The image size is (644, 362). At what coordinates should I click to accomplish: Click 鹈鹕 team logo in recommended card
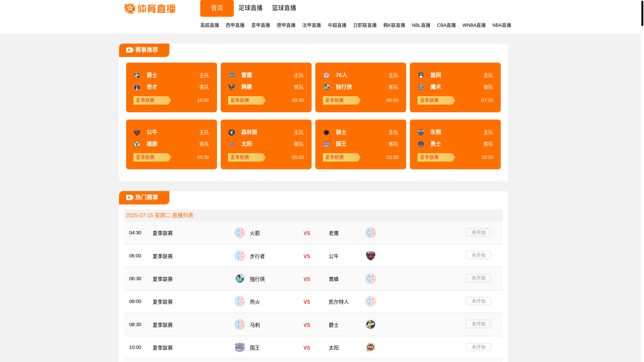pos(231,87)
